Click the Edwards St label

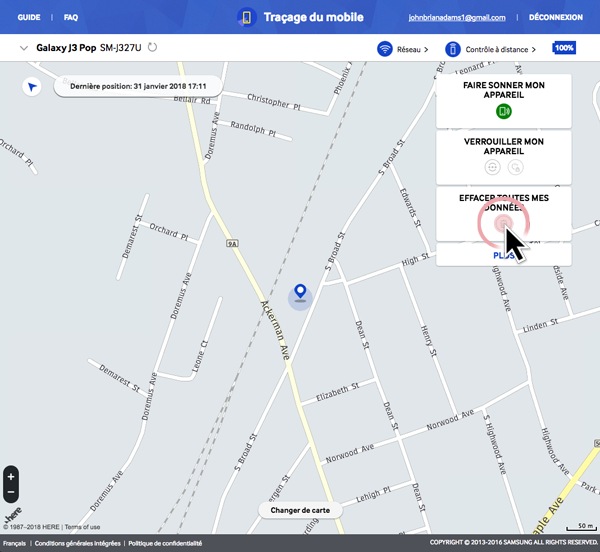[x=410, y=208]
